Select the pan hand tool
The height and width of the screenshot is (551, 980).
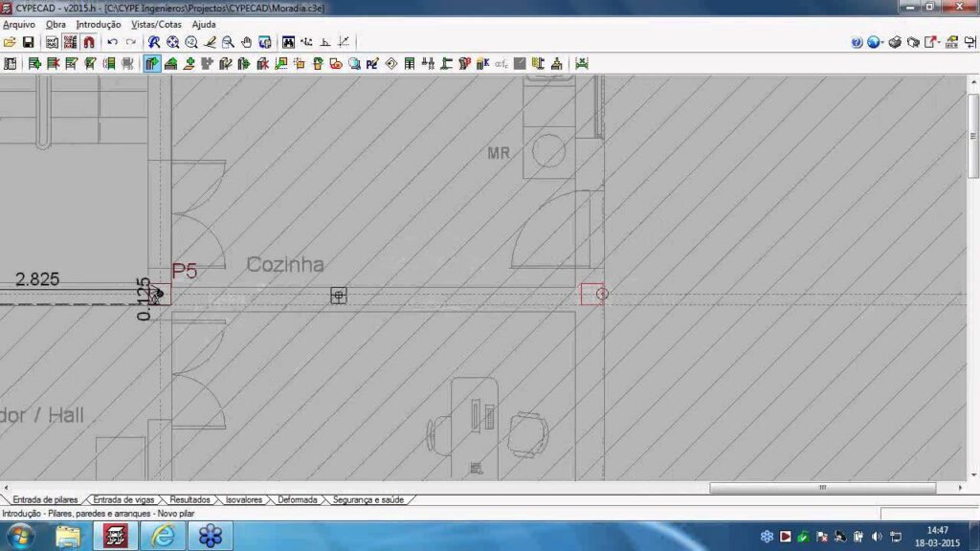coord(246,42)
